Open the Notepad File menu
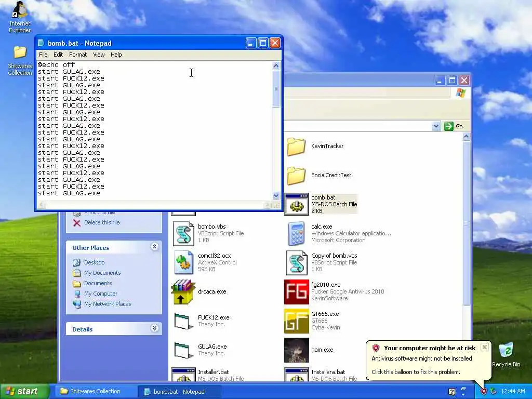The image size is (532, 399). pyautogui.click(x=43, y=55)
